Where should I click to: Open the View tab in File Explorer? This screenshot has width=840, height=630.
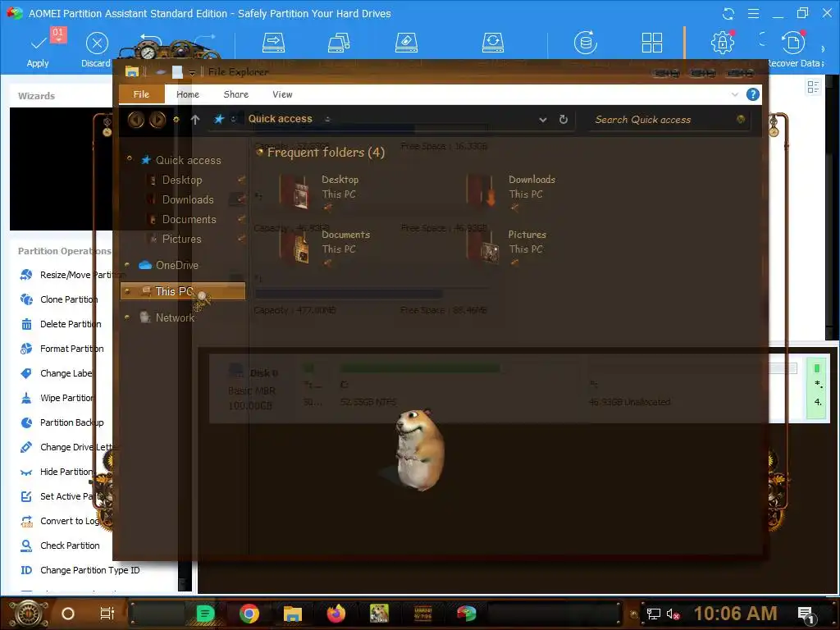click(x=282, y=94)
